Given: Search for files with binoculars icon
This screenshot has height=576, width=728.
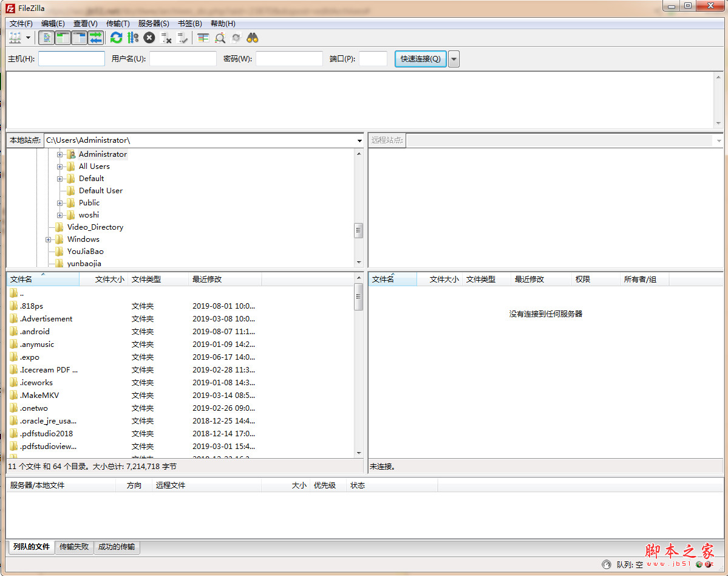Looking at the screenshot, I should pyautogui.click(x=253, y=38).
